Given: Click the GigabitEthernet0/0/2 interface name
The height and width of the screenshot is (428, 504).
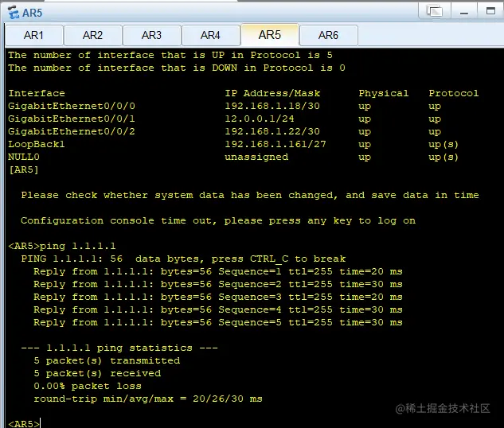Looking at the screenshot, I should 72,131.
